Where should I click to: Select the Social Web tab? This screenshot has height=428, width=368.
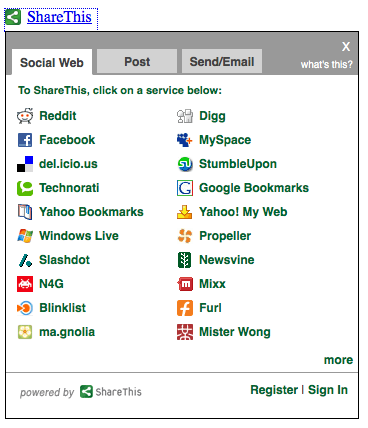pyautogui.click(x=52, y=62)
